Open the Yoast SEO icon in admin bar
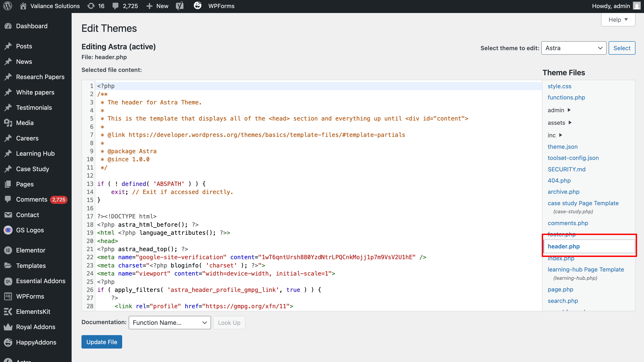 coord(179,6)
